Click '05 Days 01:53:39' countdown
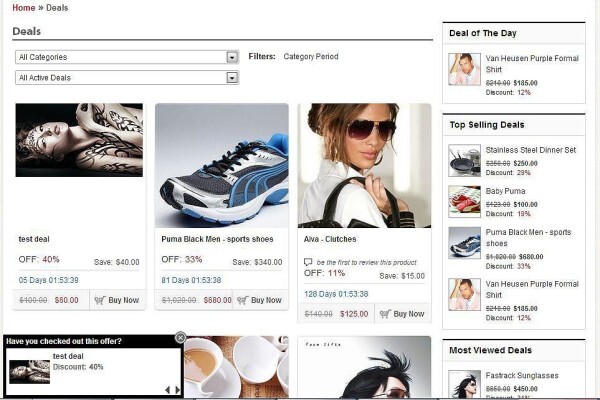 [x=49, y=280]
